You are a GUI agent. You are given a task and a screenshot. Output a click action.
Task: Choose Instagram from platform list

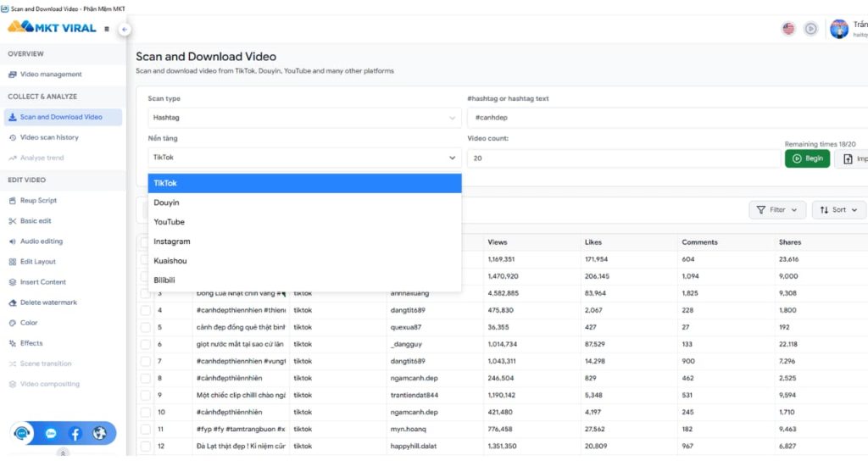(x=304, y=241)
